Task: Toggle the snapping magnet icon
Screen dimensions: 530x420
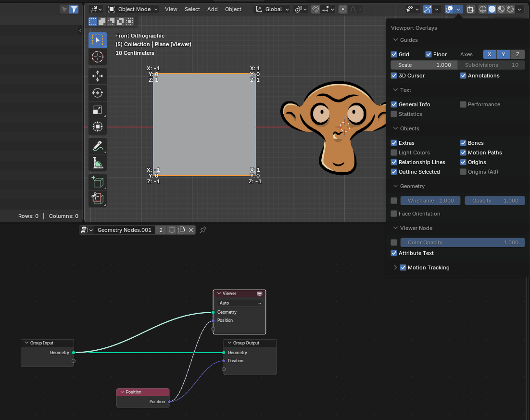Action: point(315,9)
